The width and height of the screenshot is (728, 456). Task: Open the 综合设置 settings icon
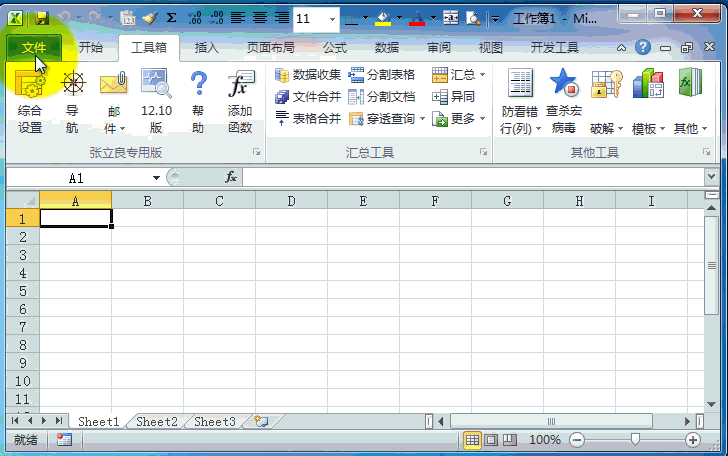point(30,87)
